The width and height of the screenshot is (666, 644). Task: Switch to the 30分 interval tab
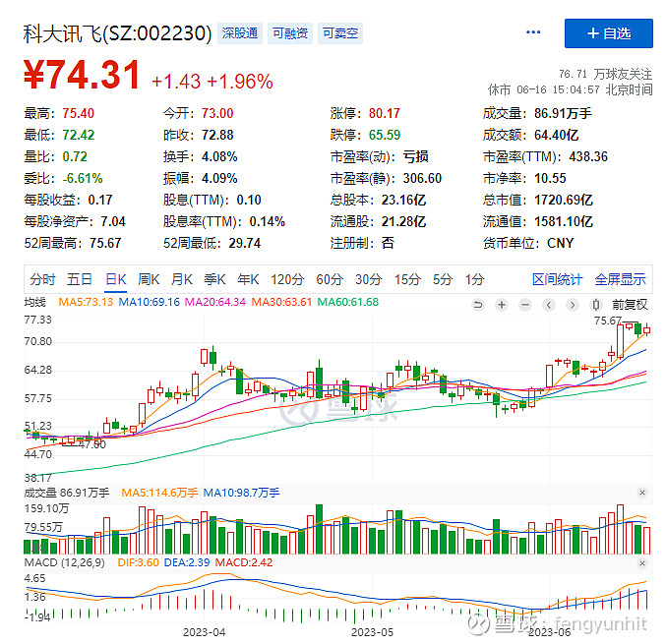[x=369, y=279]
